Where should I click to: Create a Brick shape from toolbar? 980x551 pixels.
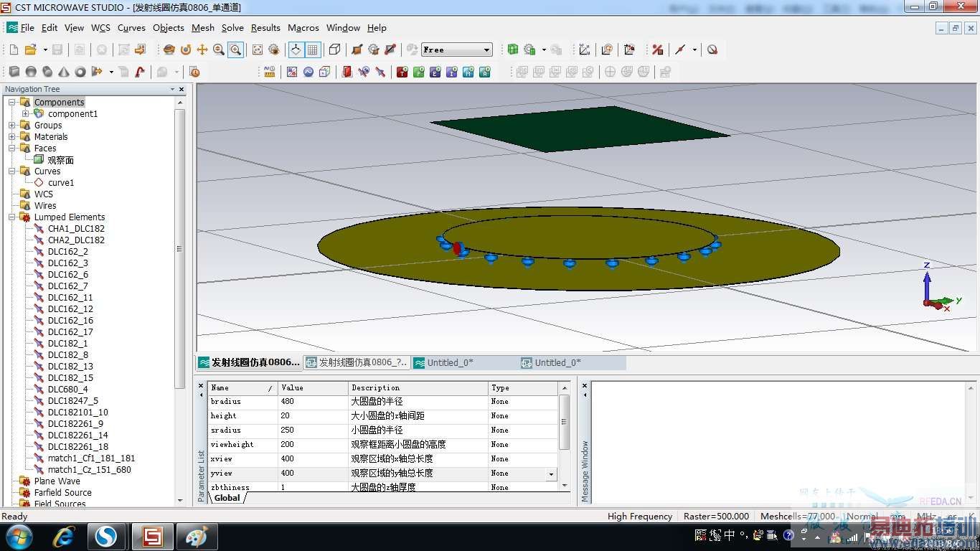point(14,72)
